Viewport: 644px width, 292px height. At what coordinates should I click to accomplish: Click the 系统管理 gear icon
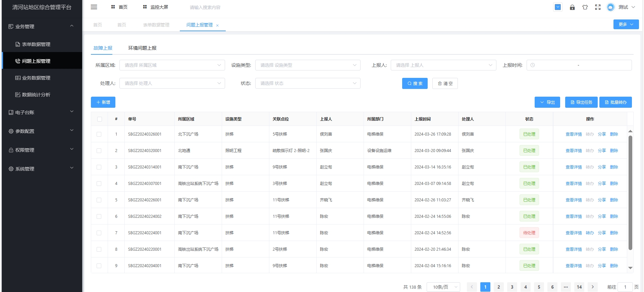pos(11,169)
